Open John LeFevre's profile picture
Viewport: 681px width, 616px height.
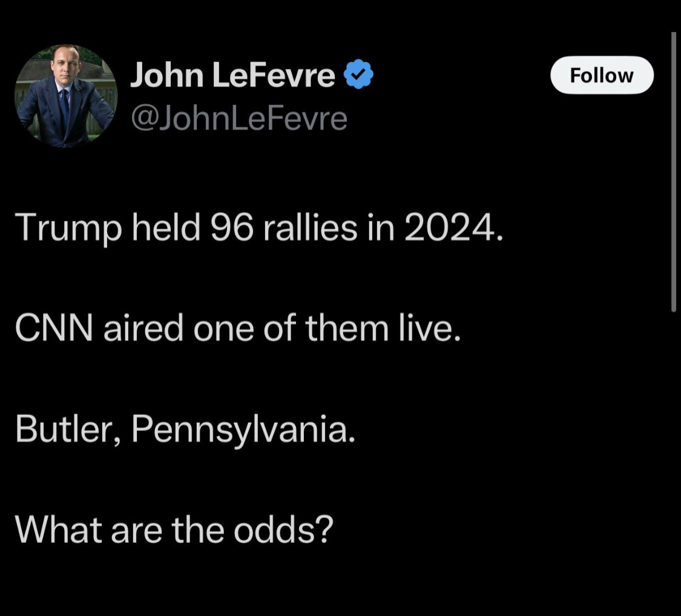(x=65, y=96)
